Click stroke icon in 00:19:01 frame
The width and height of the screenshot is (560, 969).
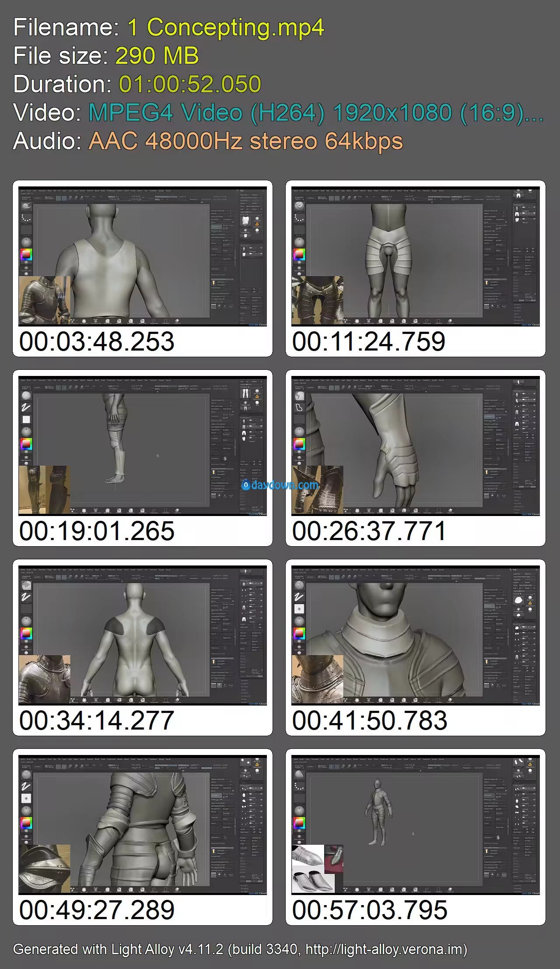[26, 407]
